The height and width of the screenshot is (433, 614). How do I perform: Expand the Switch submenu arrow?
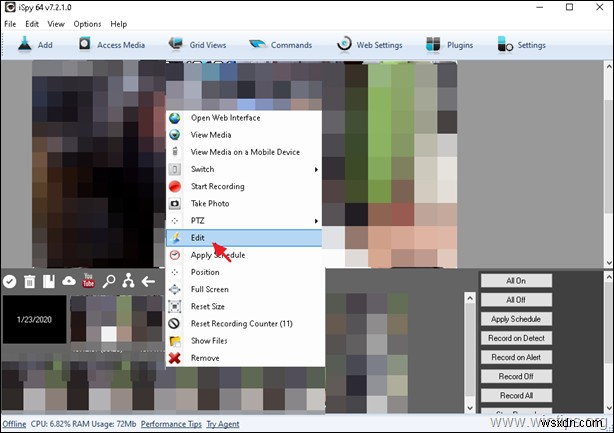tap(316, 170)
